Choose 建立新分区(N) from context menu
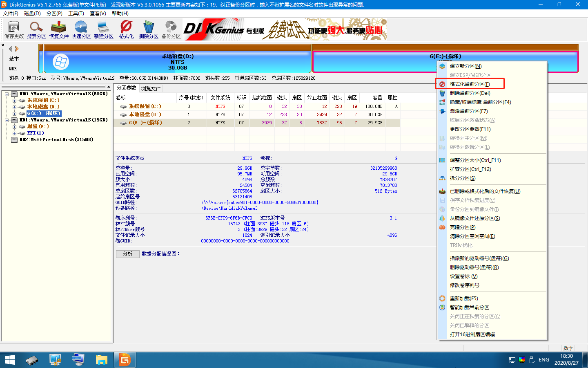Screen dimensions: 588x368 click(x=492, y=66)
